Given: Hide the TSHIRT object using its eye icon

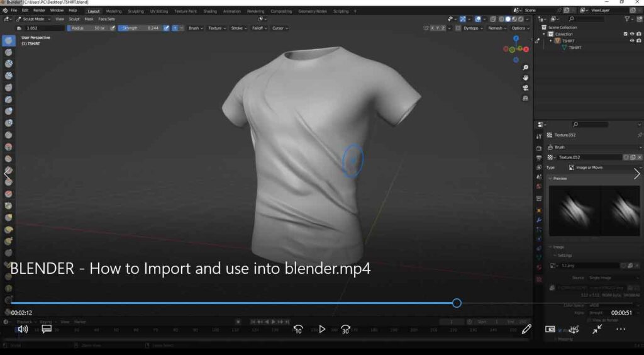Looking at the screenshot, I should point(632,41).
